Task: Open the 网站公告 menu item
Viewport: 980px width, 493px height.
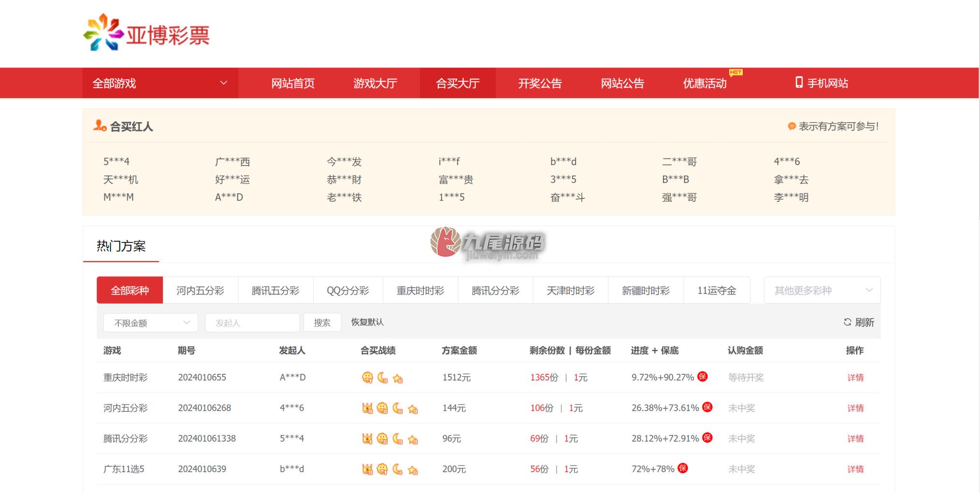Action: click(x=622, y=83)
